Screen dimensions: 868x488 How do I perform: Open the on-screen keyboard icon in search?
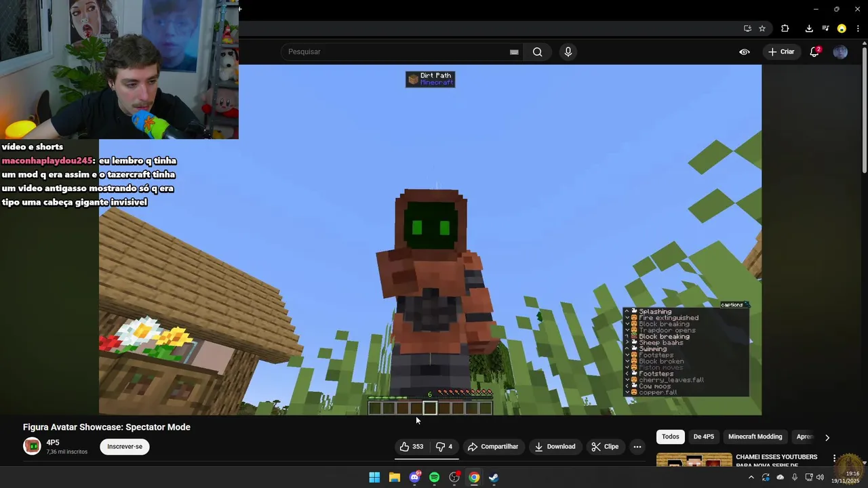(514, 52)
